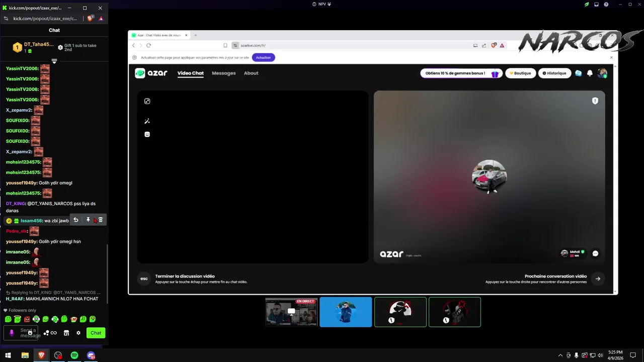
Task: Open the "Replying to DT_KING" reply reference
Action: coord(53,292)
